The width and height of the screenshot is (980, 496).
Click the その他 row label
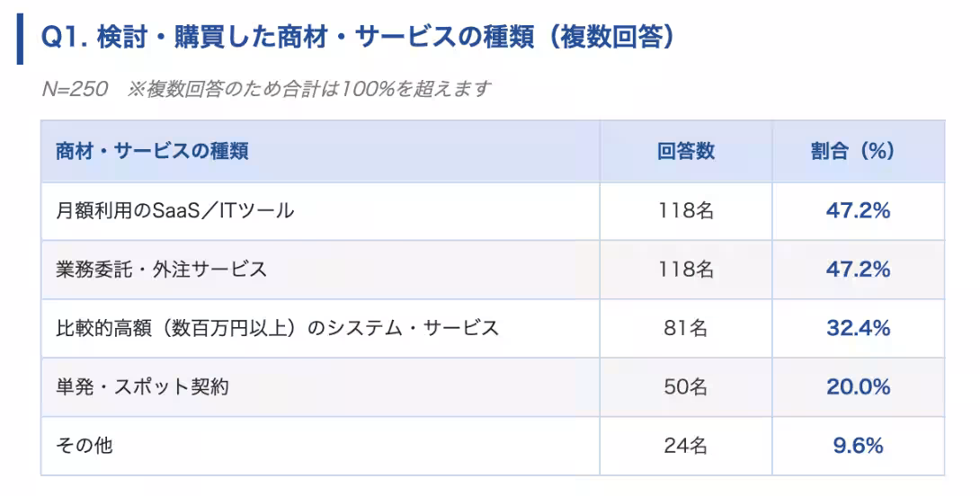pos(85,445)
